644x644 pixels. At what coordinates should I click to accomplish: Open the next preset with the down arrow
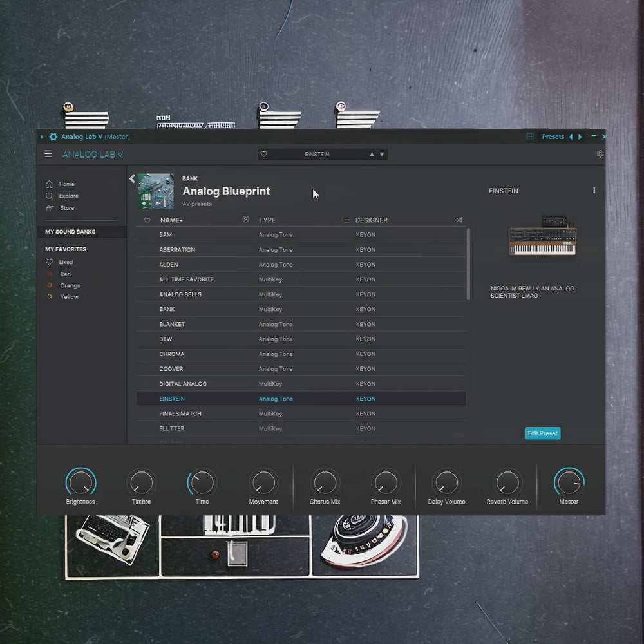[382, 154]
